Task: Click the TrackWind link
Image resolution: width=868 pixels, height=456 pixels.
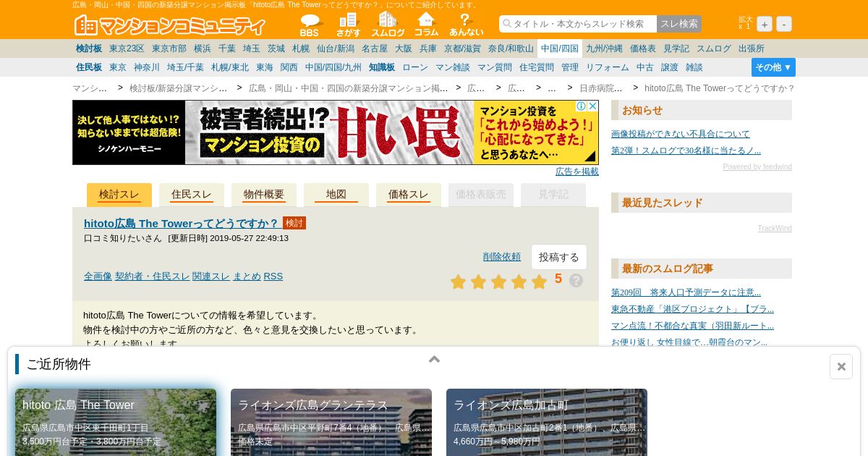Action: pyautogui.click(x=775, y=229)
